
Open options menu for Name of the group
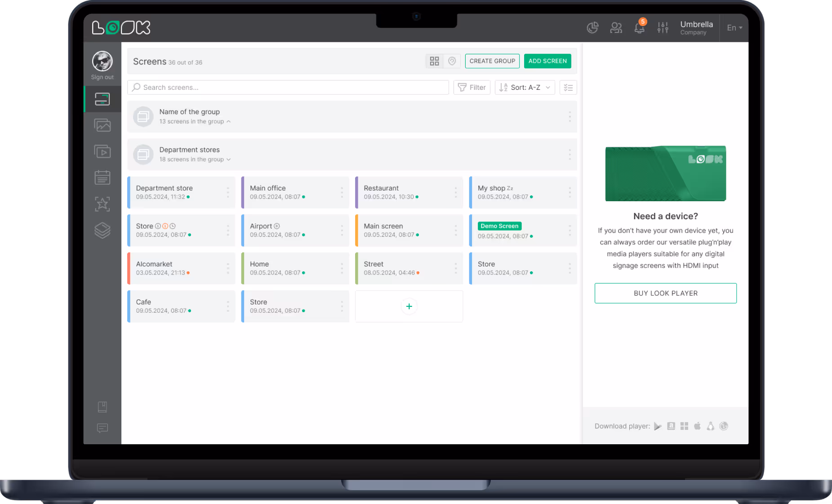click(x=569, y=117)
